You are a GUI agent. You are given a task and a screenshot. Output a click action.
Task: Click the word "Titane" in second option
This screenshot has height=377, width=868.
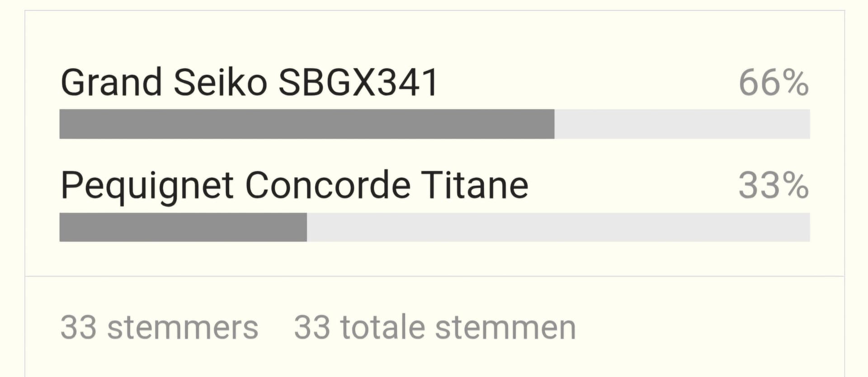(475, 185)
